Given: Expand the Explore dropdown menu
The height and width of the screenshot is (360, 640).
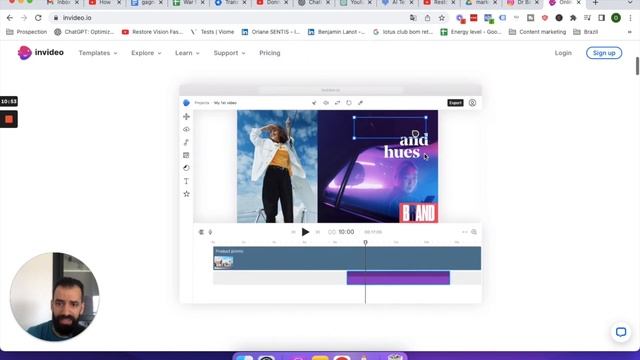Looking at the screenshot, I should [x=146, y=53].
